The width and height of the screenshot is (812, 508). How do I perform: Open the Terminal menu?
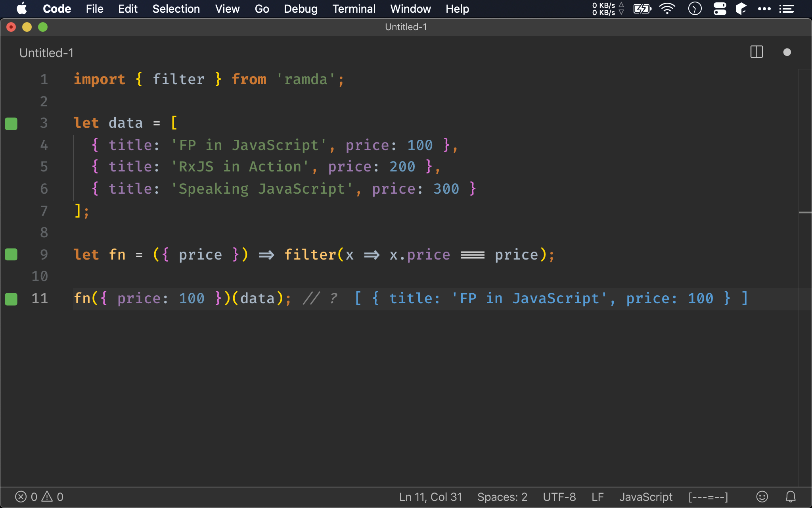point(353,8)
